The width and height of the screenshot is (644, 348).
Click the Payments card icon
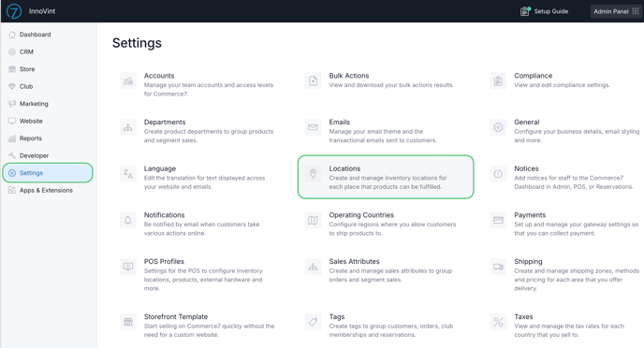[x=498, y=221]
